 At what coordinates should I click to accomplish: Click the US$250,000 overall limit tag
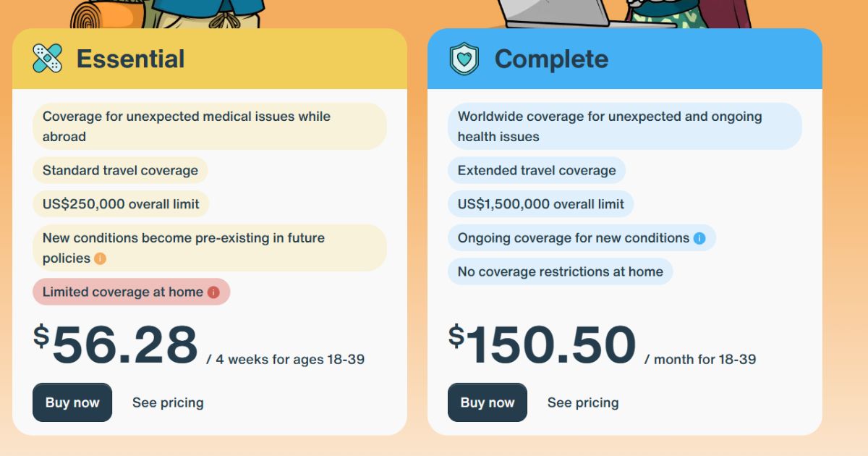click(121, 204)
